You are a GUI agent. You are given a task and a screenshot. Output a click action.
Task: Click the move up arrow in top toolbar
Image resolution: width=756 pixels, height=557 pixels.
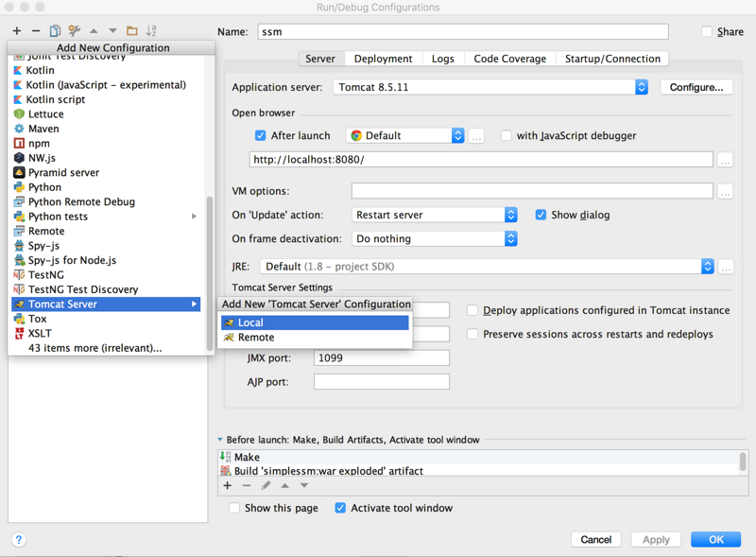[x=94, y=31]
